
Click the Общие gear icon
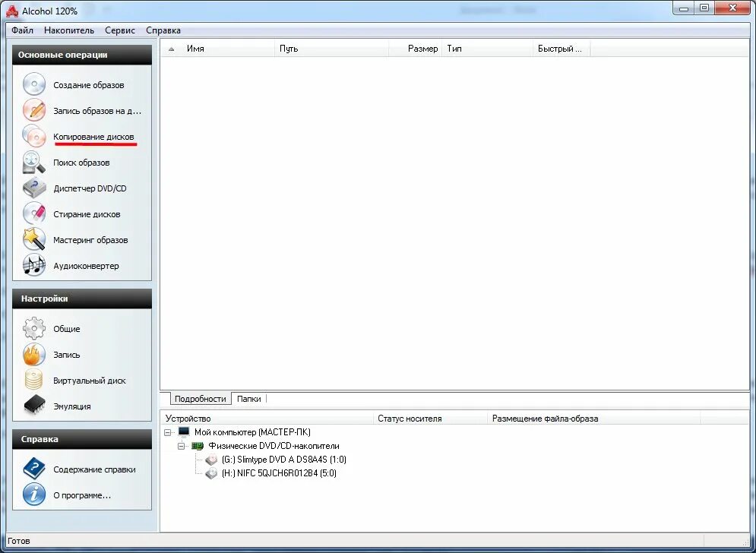point(33,328)
